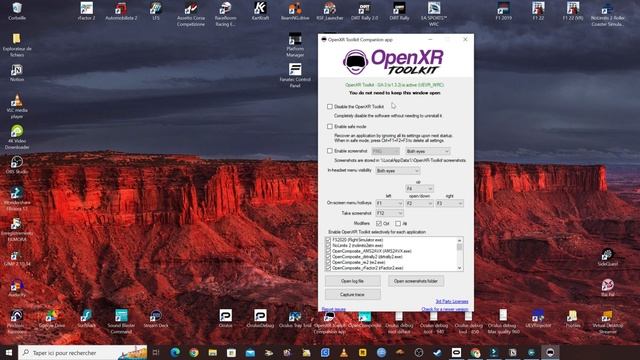Open Steam from the taskbar

coord(438,353)
